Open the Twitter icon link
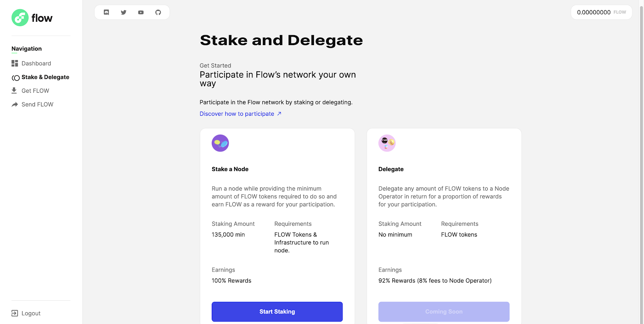 (124, 12)
